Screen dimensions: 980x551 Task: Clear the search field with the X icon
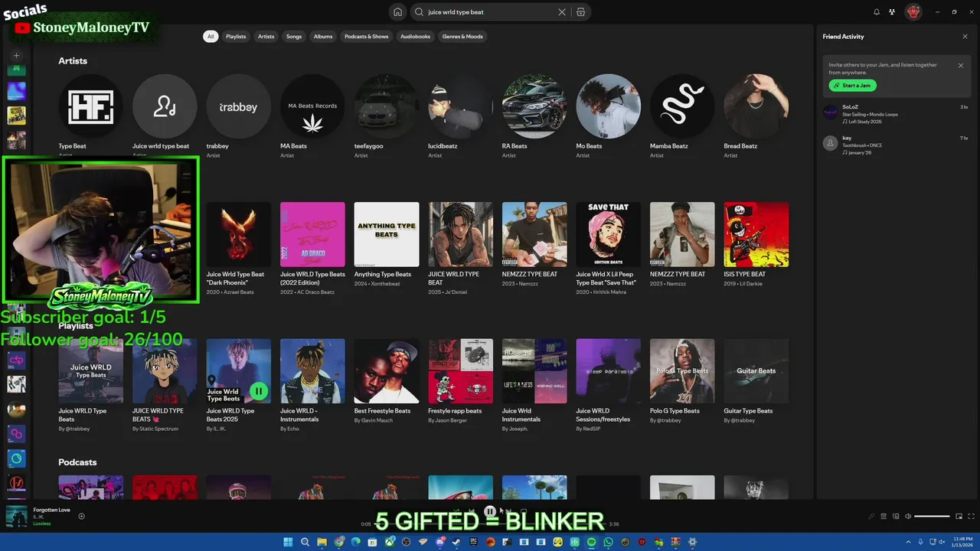pos(562,12)
